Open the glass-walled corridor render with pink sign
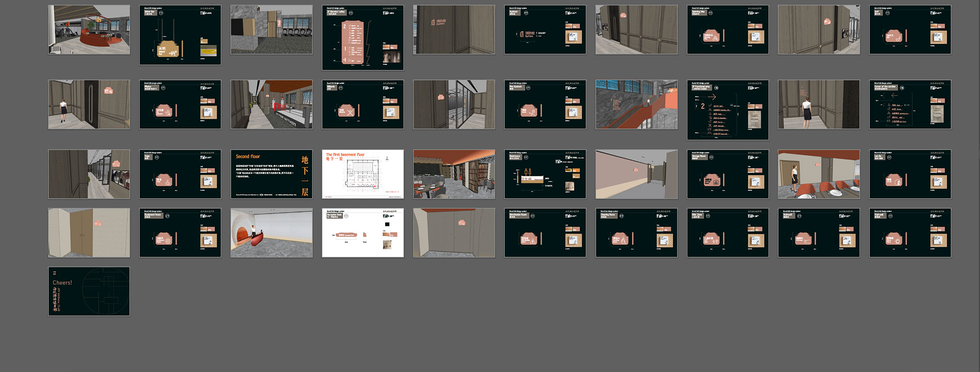The height and width of the screenshot is (372, 980). pyautogui.click(x=89, y=174)
